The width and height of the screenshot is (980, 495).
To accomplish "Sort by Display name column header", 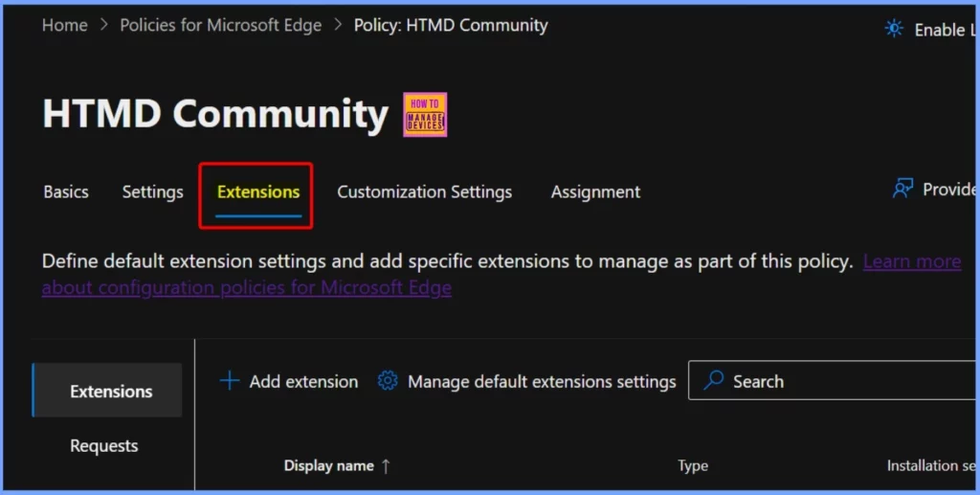I will click(329, 465).
